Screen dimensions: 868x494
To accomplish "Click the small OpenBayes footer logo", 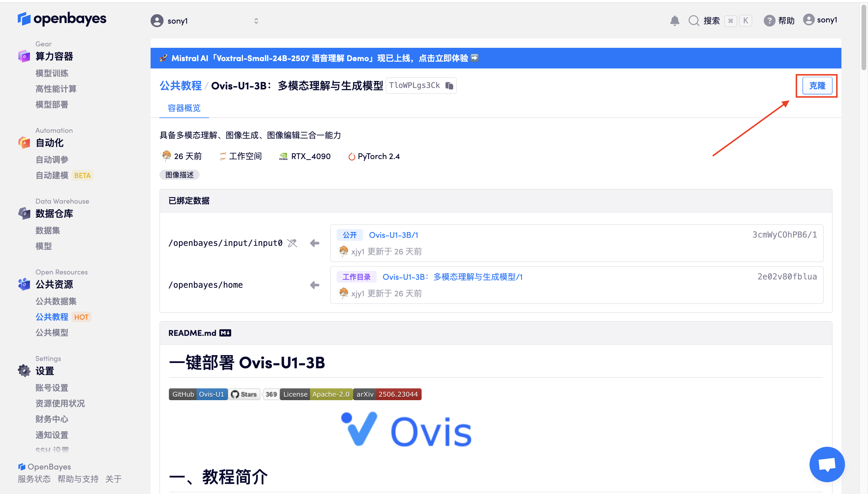I will pos(22,467).
